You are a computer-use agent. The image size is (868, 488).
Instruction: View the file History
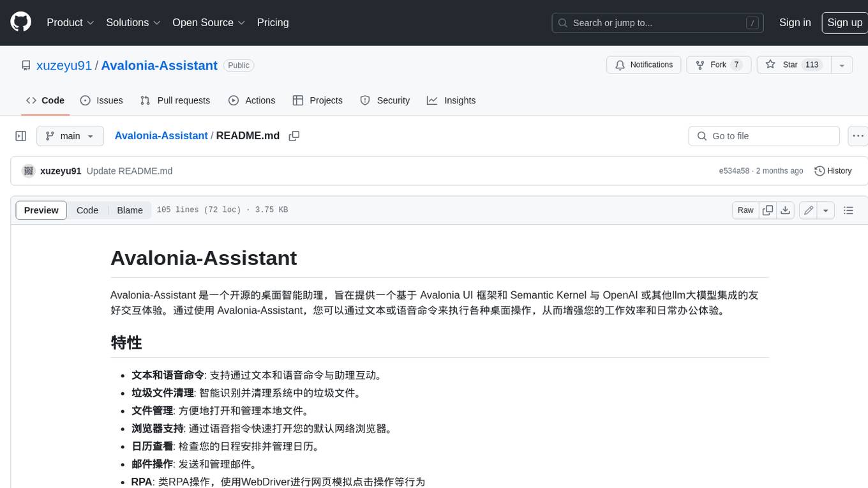pyautogui.click(x=834, y=171)
